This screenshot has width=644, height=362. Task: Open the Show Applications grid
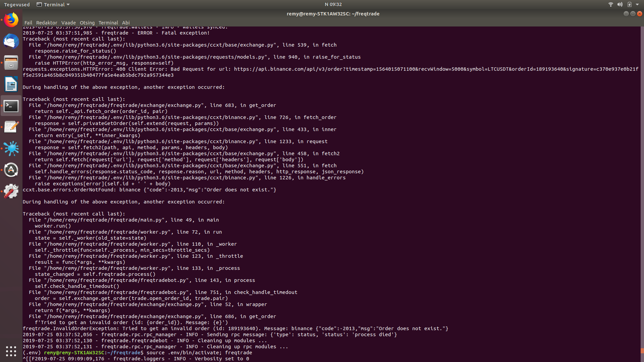pos(11,352)
